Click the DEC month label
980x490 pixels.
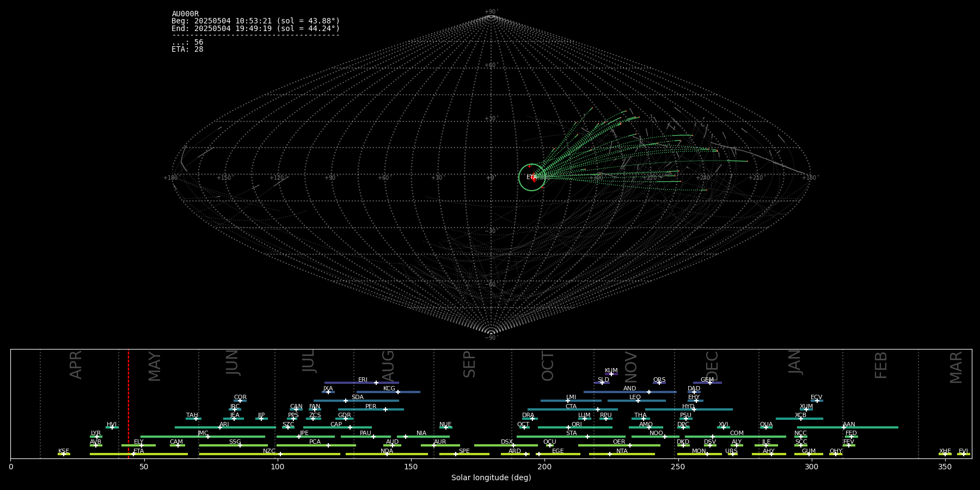pyautogui.click(x=712, y=366)
